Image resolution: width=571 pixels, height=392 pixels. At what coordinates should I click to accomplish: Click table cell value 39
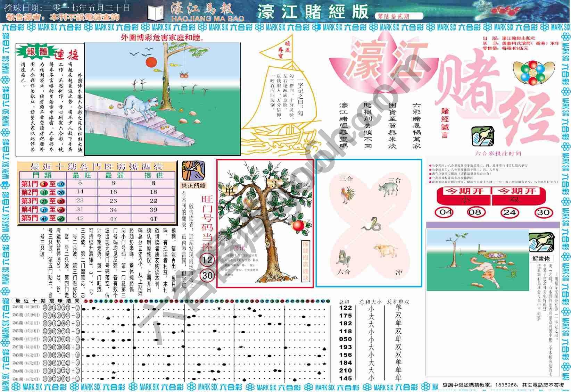pos(154,209)
